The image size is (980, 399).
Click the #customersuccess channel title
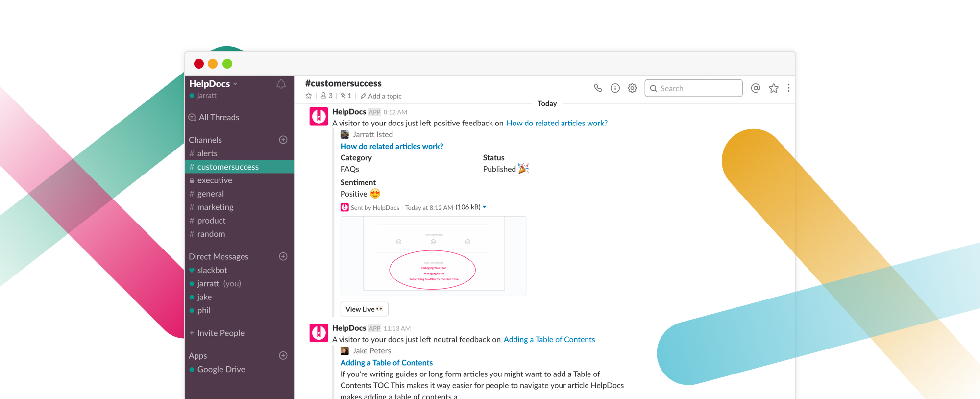[343, 83]
